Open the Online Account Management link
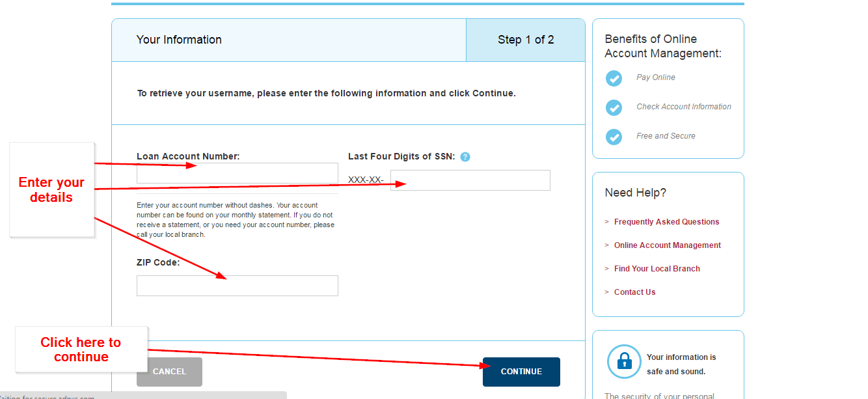The height and width of the screenshot is (399, 868). point(668,245)
